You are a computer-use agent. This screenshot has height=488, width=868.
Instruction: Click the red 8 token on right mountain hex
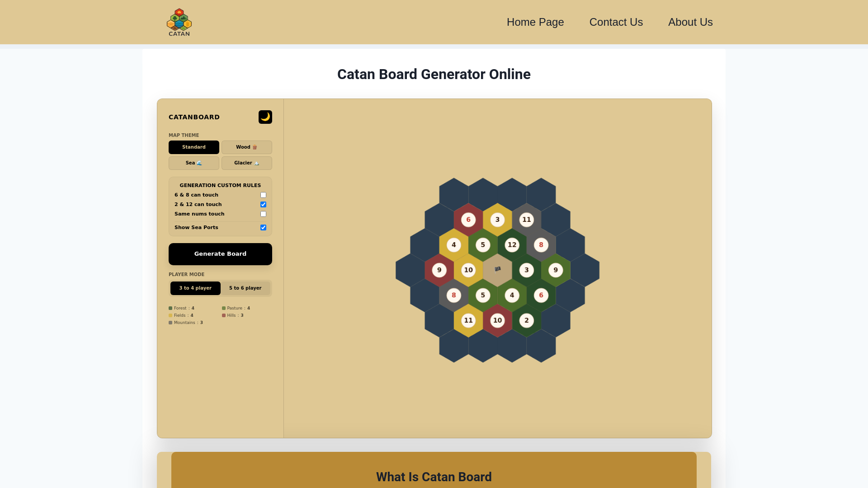[x=541, y=245]
